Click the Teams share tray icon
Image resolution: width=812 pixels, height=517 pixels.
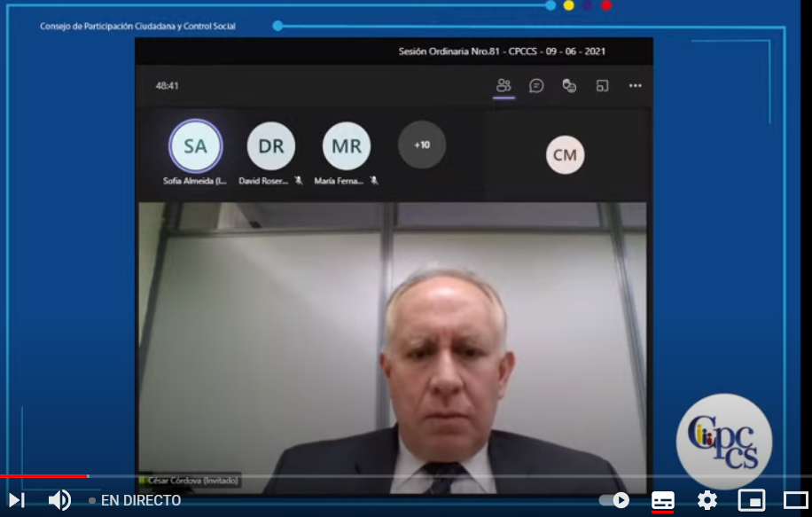(602, 85)
